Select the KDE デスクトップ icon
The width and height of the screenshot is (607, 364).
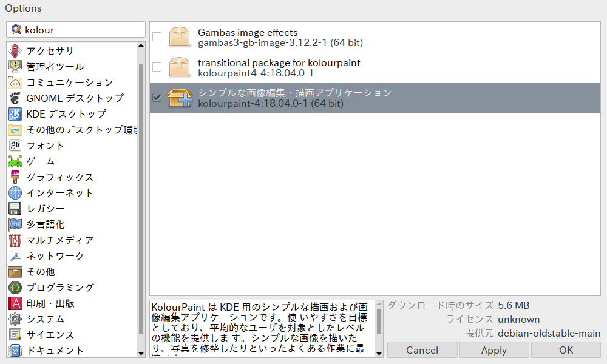click(15, 114)
